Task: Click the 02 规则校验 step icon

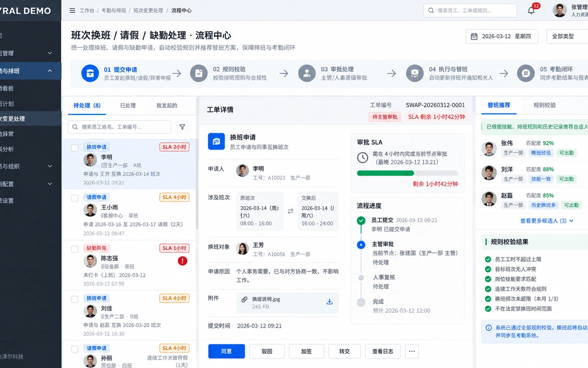Action: (199, 74)
